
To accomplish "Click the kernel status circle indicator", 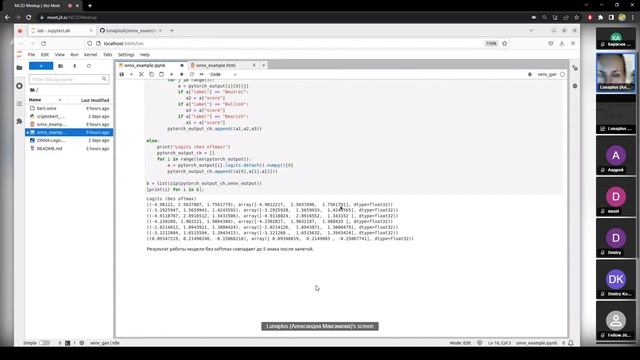I will click(562, 74).
